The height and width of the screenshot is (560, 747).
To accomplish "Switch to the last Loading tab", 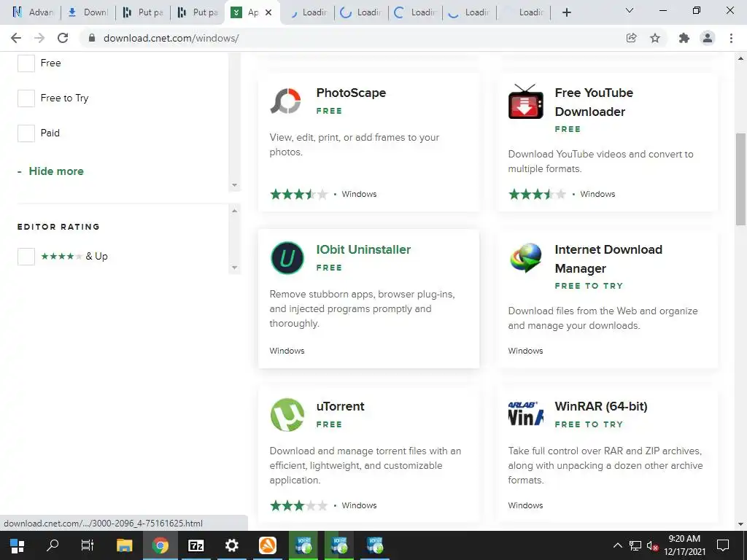I will click(524, 12).
